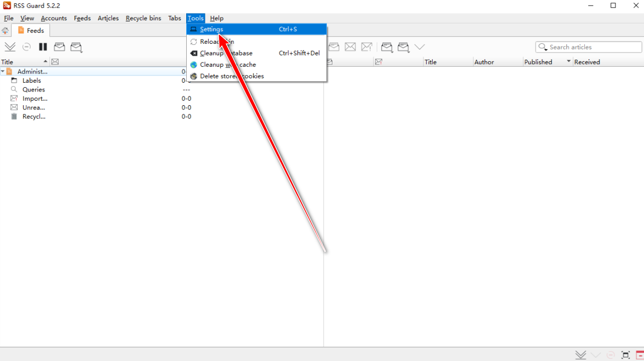Screen dimensions: 644x361
Task: Click the envelope with exclamation important icon in articles toolbar
Action: (x=367, y=47)
